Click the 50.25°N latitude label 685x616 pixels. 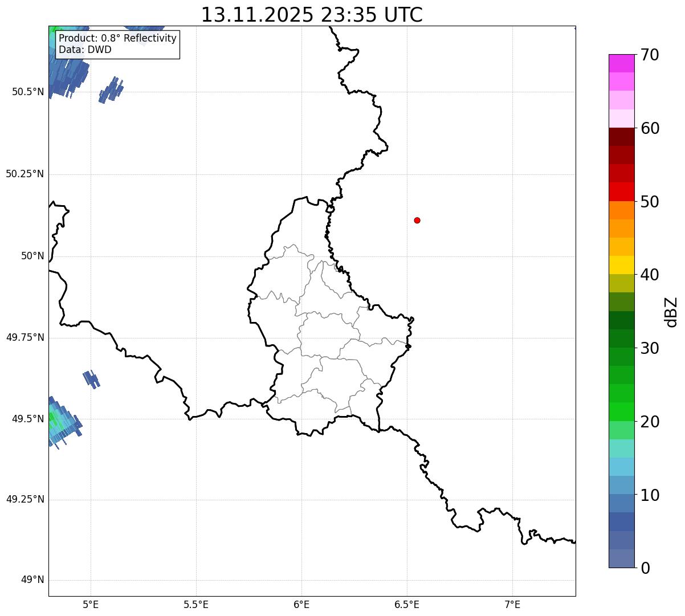[x=25, y=174]
